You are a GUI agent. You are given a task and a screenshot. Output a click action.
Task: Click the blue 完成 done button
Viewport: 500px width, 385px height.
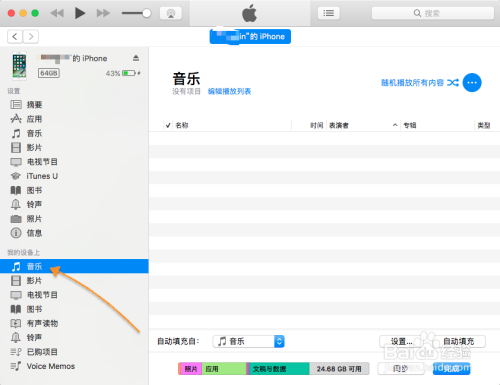point(451,369)
